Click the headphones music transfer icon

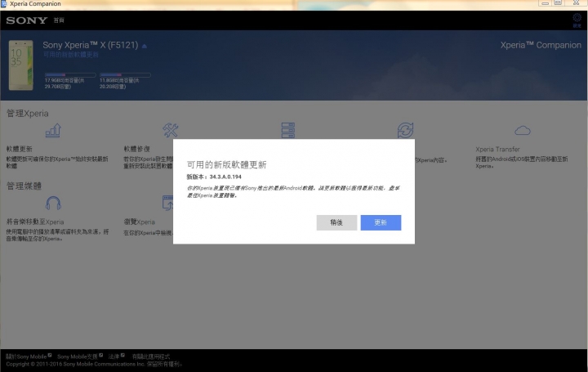click(x=53, y=203)
